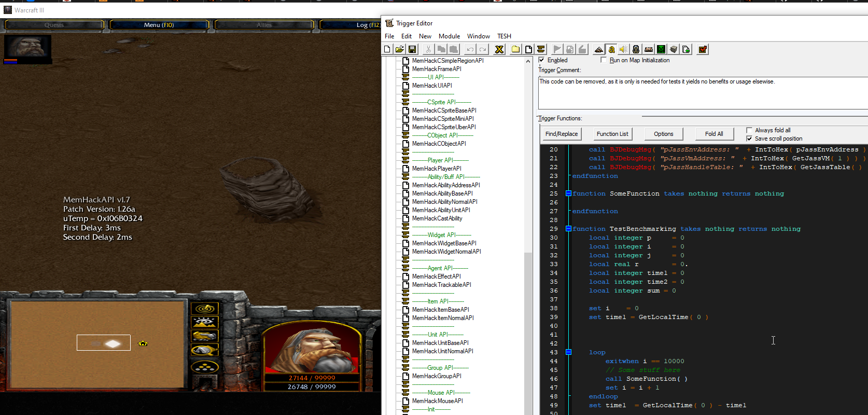
Task: Select the Trigger Editor module icon
Action: [611, 49]
